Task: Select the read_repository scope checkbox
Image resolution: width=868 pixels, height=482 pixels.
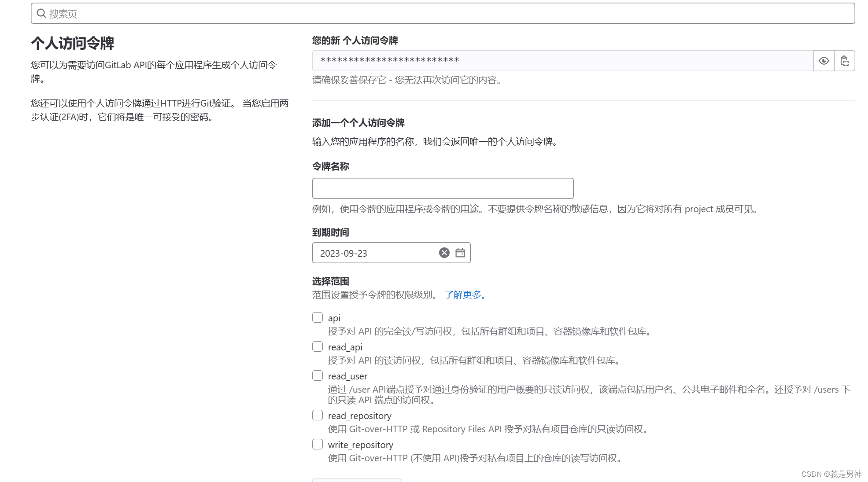Action: (318, 415)
